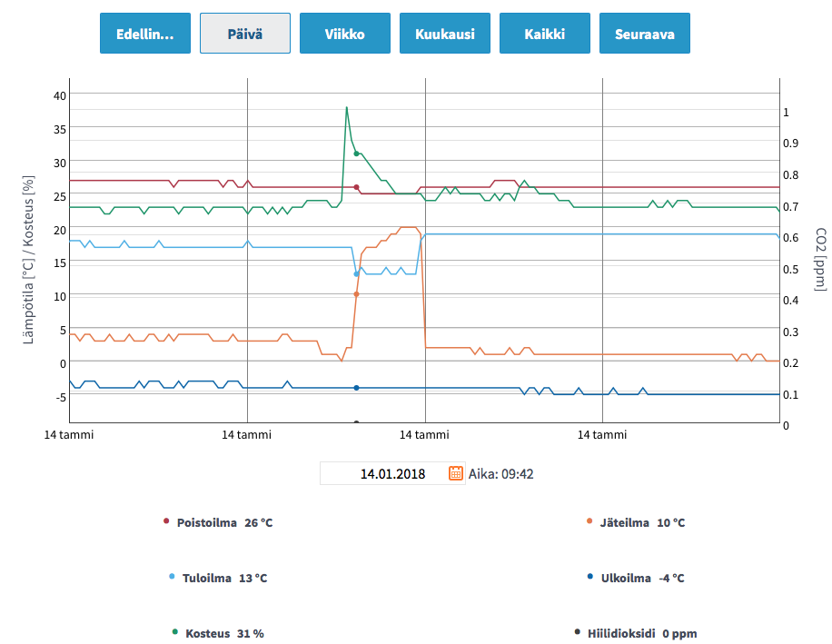
Task: Hide the Ulkoilma series via legend label
Action: point(626,579)
